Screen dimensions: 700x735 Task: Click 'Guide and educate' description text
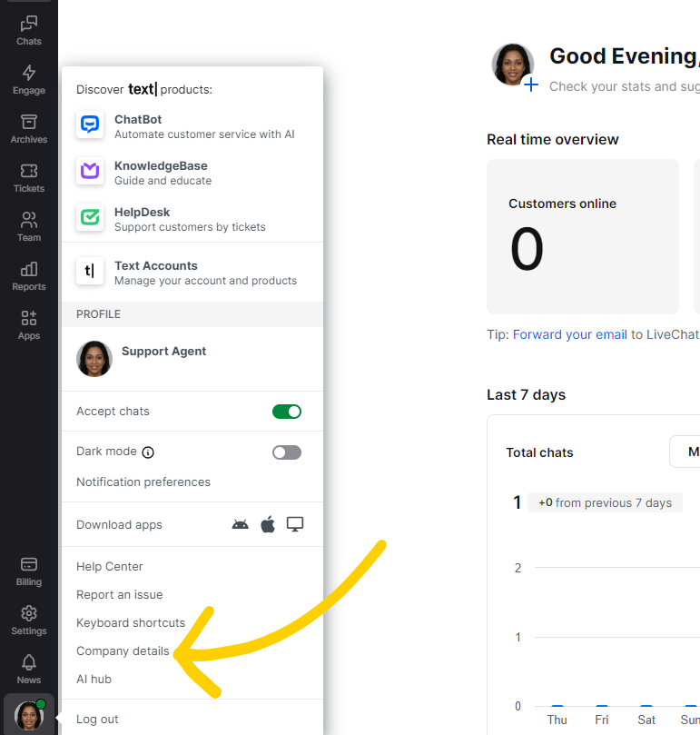[163, 181]
